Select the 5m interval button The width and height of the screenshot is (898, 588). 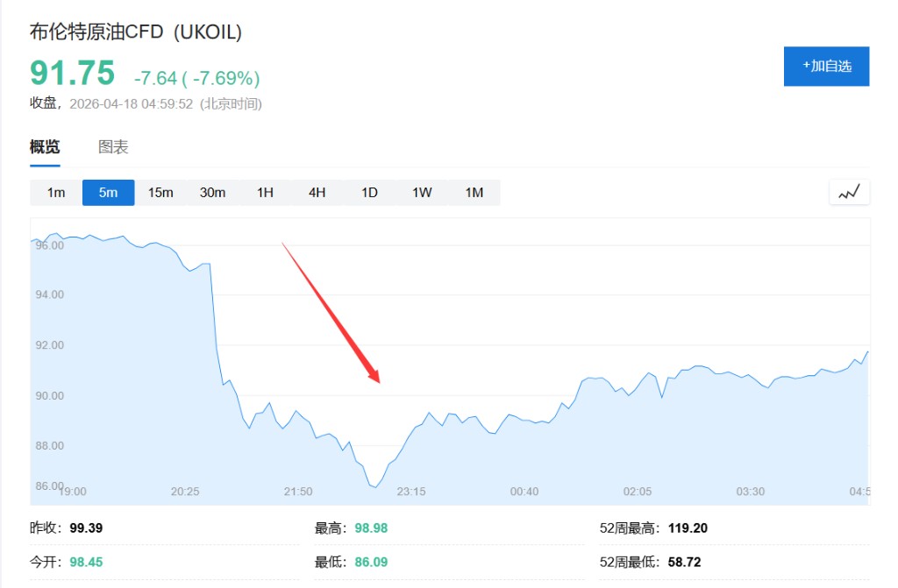coord(109,193)
